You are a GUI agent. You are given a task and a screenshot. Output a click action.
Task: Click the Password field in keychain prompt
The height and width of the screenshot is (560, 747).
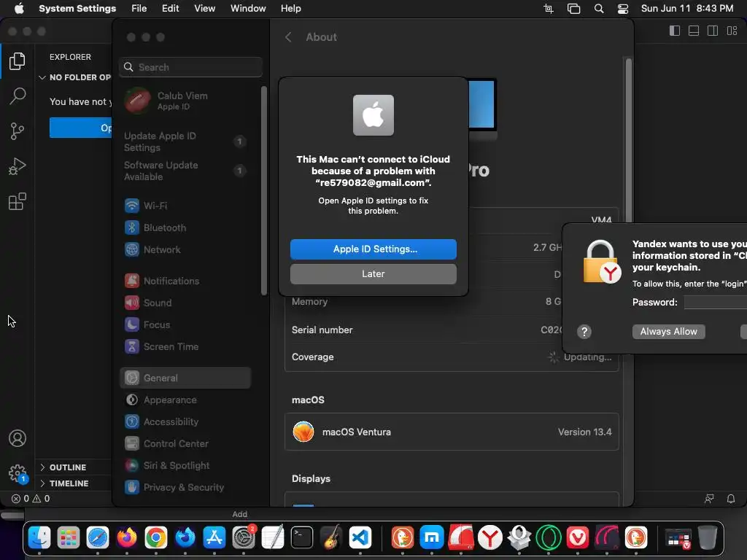tap(715, 303)
